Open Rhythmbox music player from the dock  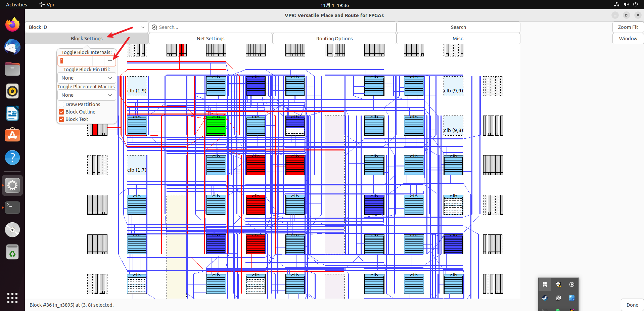click(x=12, y=91)
